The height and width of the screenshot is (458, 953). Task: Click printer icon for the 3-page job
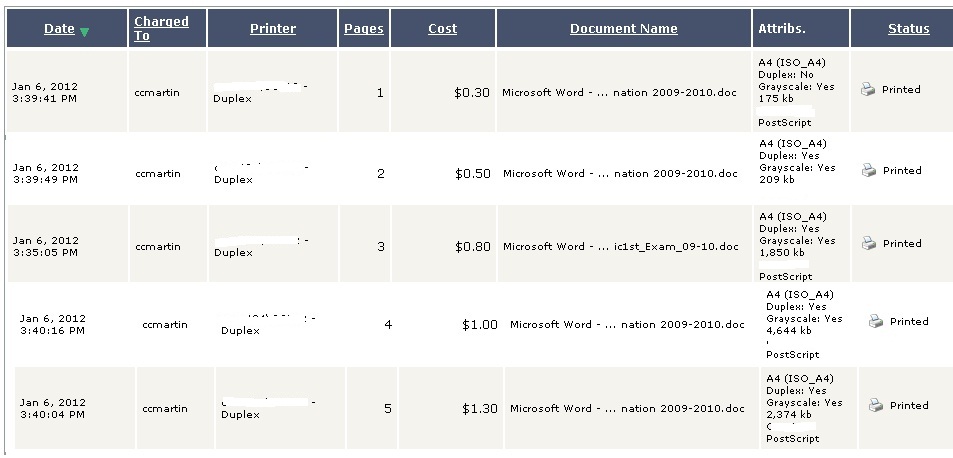869,244
